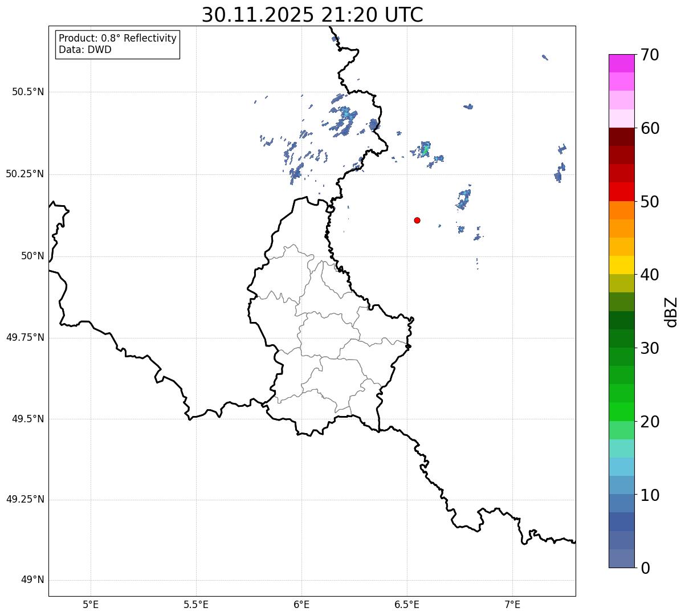Click the 50.25°N latitude label
Screen dimensions: 685x616
click(x=25, y=174)
